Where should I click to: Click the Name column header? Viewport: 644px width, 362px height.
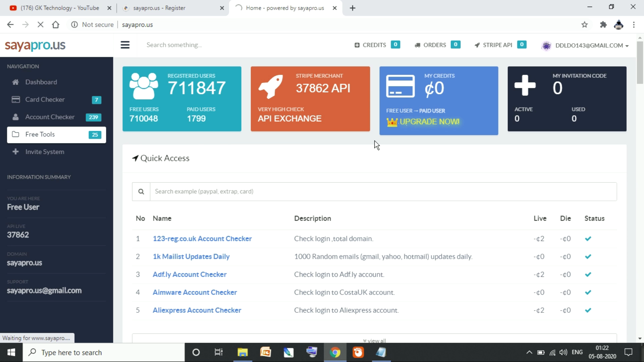click(x=162, y=219)
